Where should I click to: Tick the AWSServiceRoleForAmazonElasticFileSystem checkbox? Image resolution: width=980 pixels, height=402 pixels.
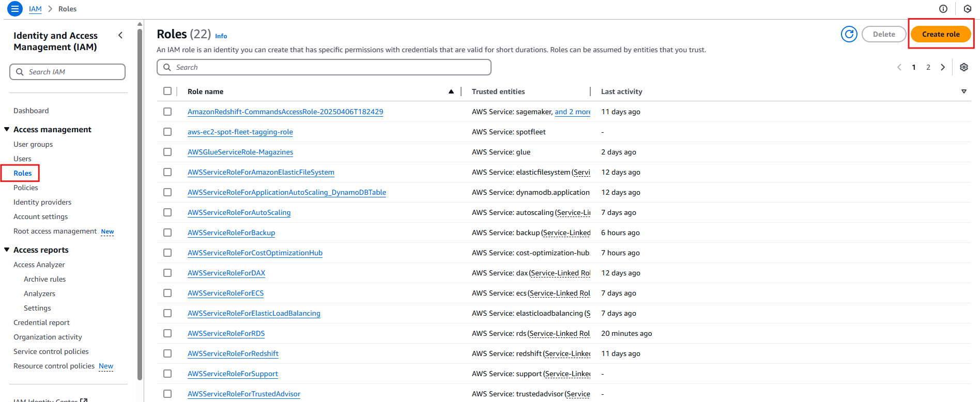click(x=167, y=172)
